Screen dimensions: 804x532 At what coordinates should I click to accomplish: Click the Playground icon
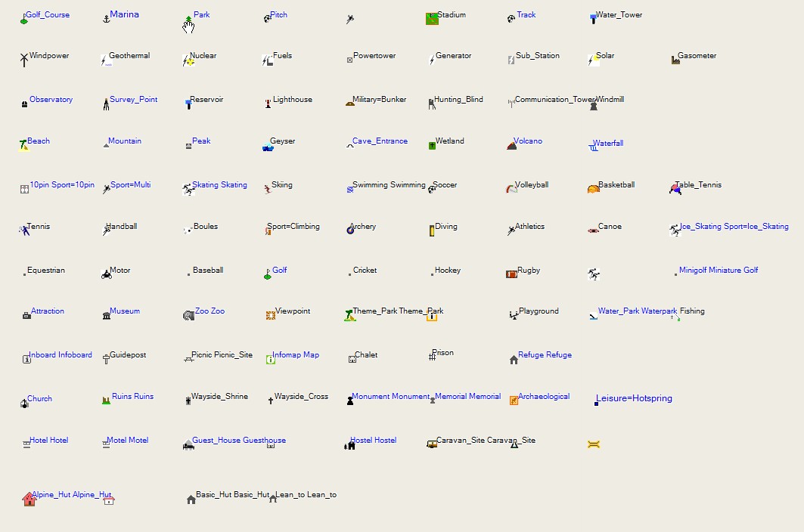[514, 315]
